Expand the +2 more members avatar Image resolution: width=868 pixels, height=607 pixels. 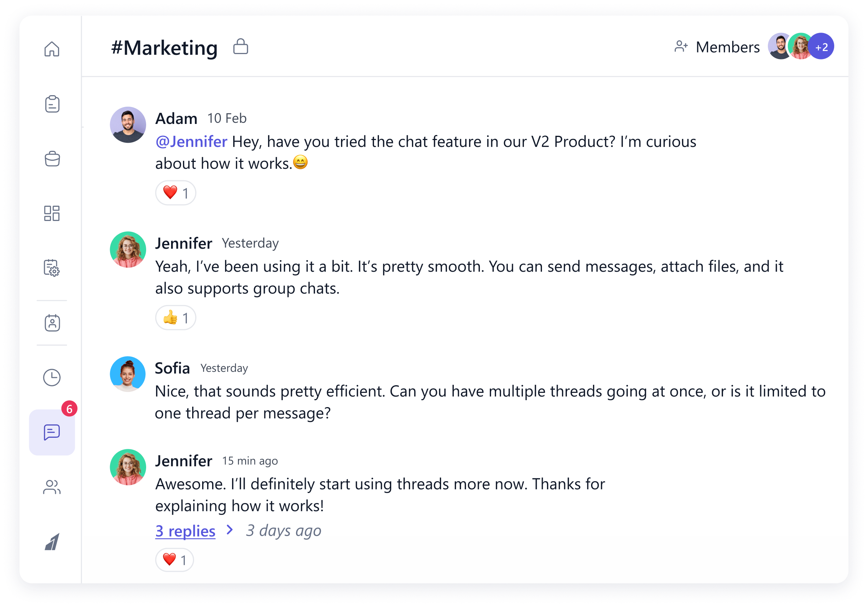tap(821, 47)
